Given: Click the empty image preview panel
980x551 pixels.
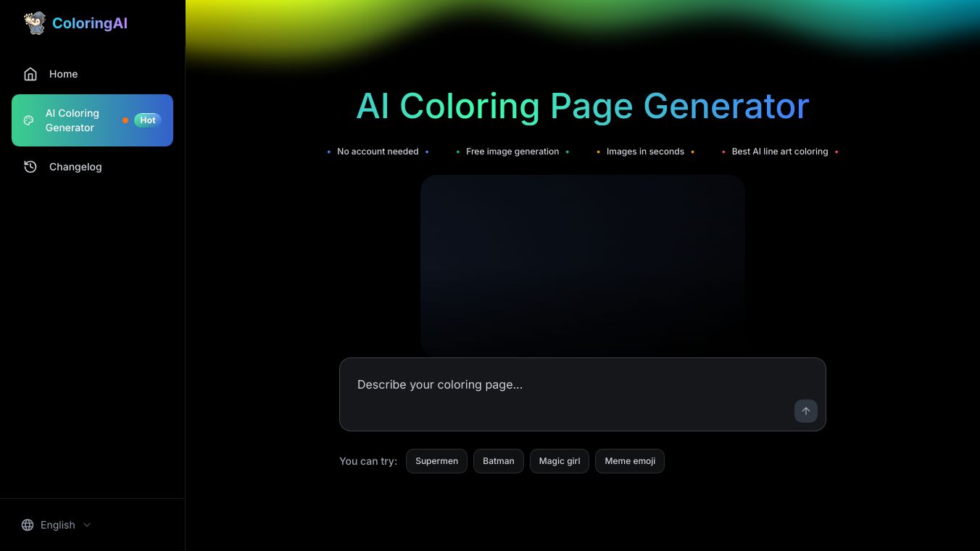Looking at the screenshot, I should point(583,265).
